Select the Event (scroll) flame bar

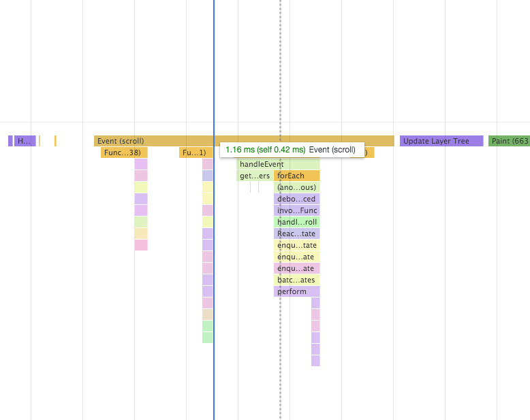coord(244,141)
